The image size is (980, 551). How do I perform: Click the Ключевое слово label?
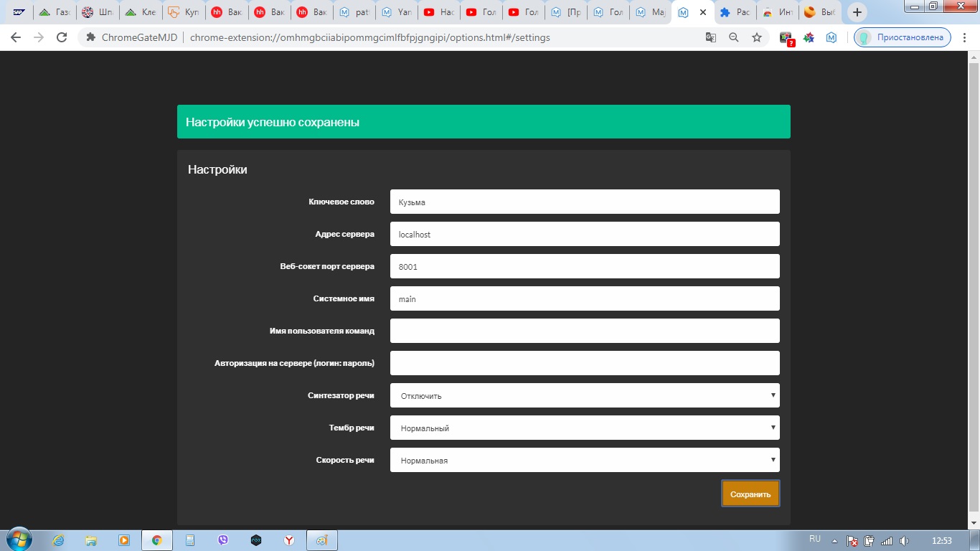341,202
